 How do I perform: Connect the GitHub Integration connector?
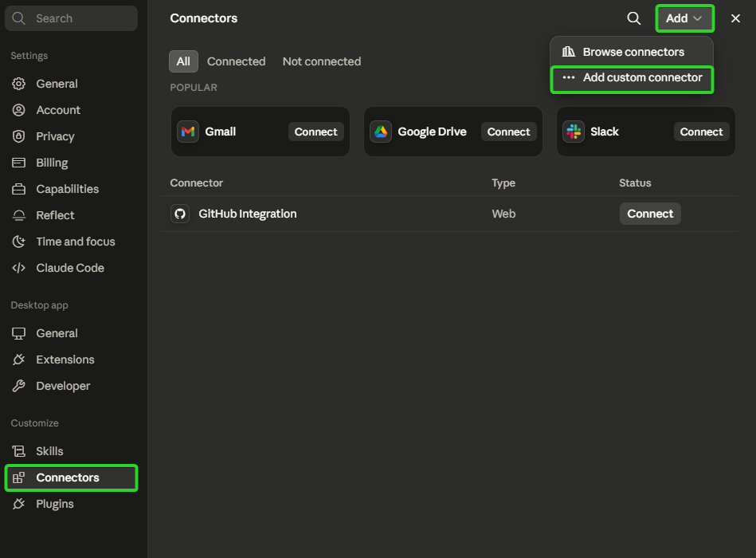(x=650, y=214)
